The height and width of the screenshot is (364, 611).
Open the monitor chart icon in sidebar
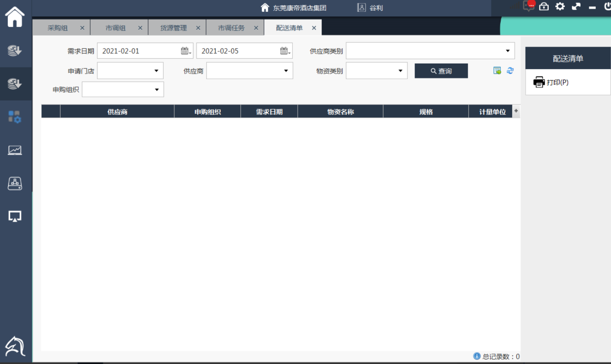coord(15,150)
